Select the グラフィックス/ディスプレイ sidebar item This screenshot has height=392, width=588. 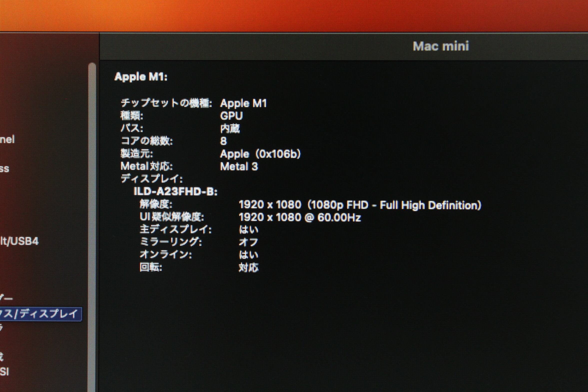click(40, 314)
